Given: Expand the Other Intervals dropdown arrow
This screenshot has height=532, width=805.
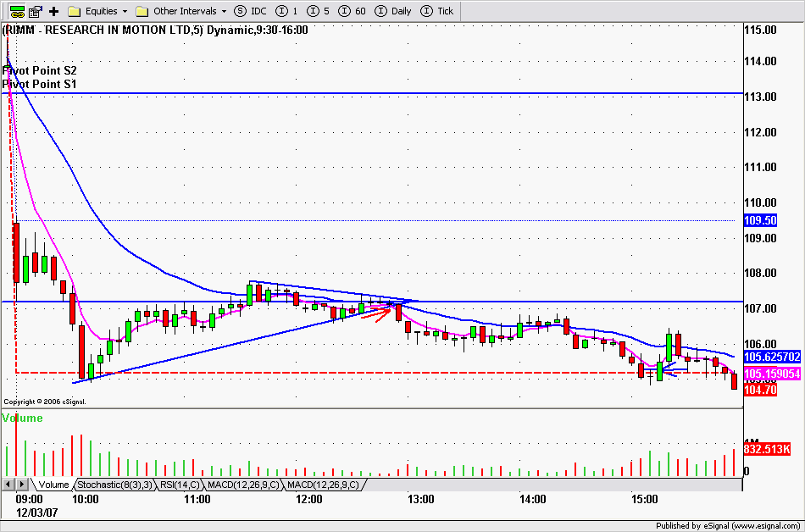Looking at the screenshot, I should pyautogui.click(x=224, y=11).
